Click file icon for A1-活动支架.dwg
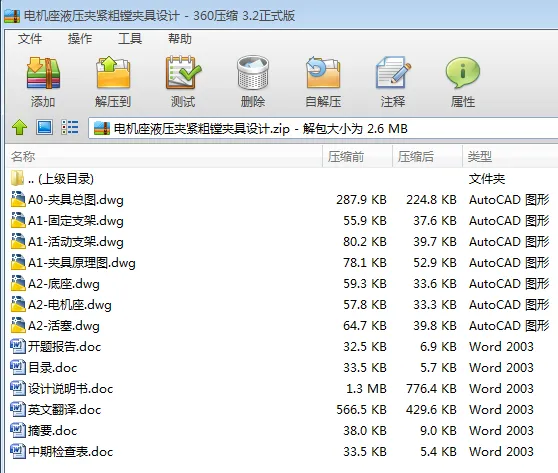 (x=18, y=241)
